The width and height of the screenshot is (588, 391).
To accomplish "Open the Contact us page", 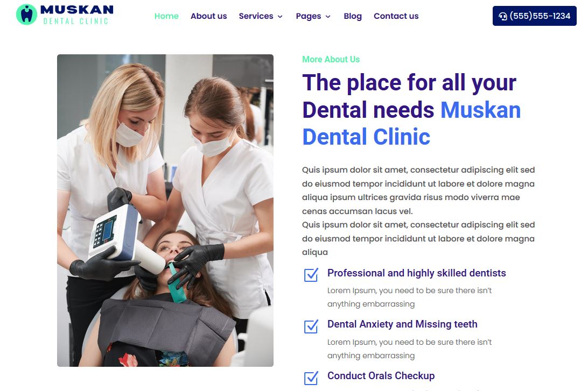I will point(396,16).
